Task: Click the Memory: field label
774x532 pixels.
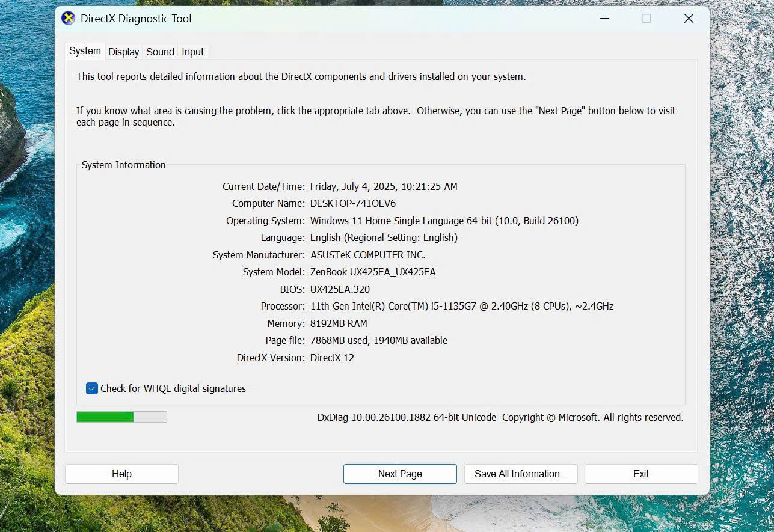Action: click(x=286, y=323)
